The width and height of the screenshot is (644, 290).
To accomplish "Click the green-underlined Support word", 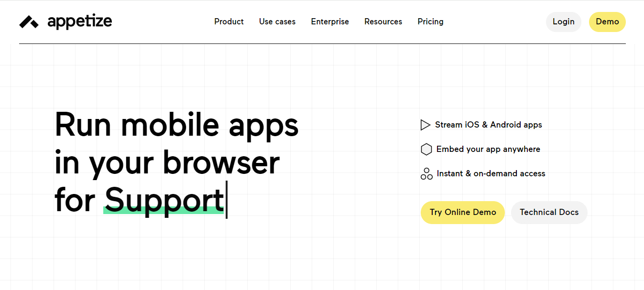I will pos(164,200).
